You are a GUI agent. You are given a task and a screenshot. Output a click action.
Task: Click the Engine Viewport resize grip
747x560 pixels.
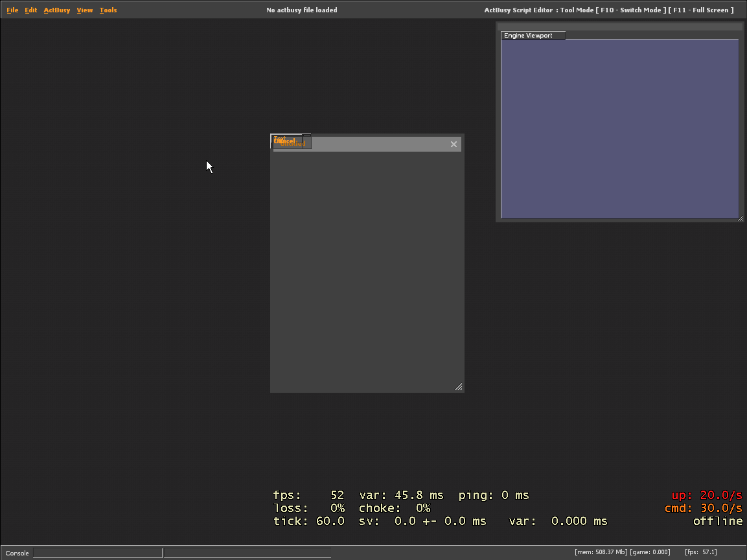click(741, 218)
